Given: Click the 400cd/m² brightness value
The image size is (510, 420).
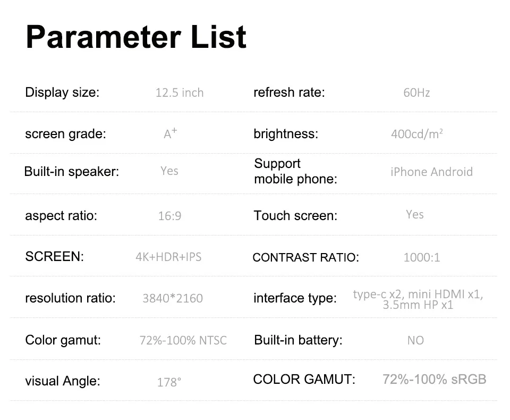Looking at the screenshot, I should click(x=417, y=134).
